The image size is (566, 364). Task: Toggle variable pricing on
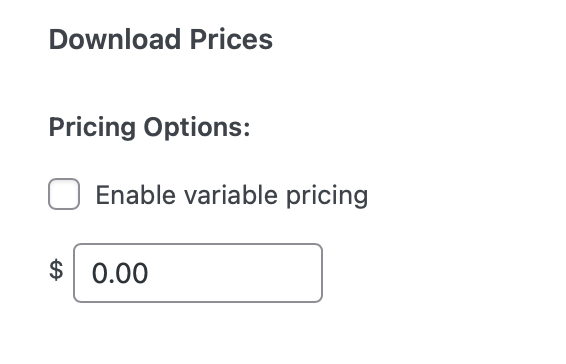pos(64,194)
